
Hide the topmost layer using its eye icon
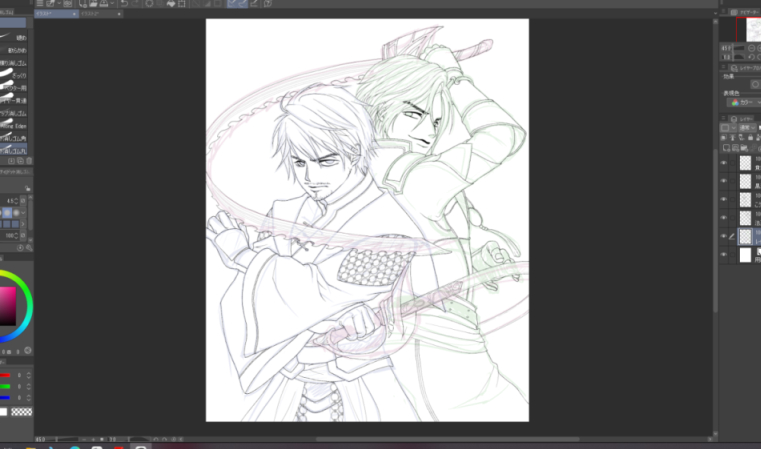pos(724,163)
